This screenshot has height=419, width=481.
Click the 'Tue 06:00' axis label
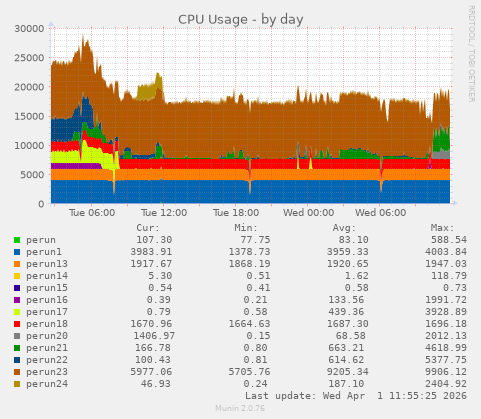92,213
